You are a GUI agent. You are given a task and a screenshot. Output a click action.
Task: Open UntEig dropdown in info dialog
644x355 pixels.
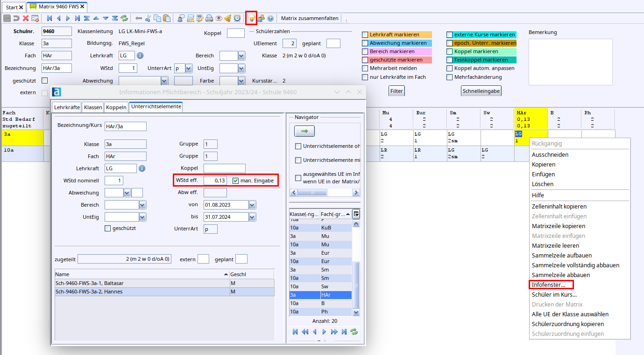[x=142, y=216]
